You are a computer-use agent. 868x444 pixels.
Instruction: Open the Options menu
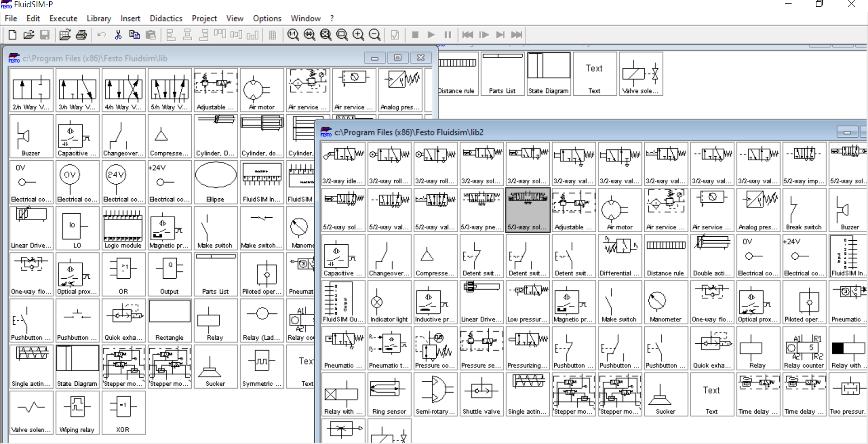pos(267,19)
